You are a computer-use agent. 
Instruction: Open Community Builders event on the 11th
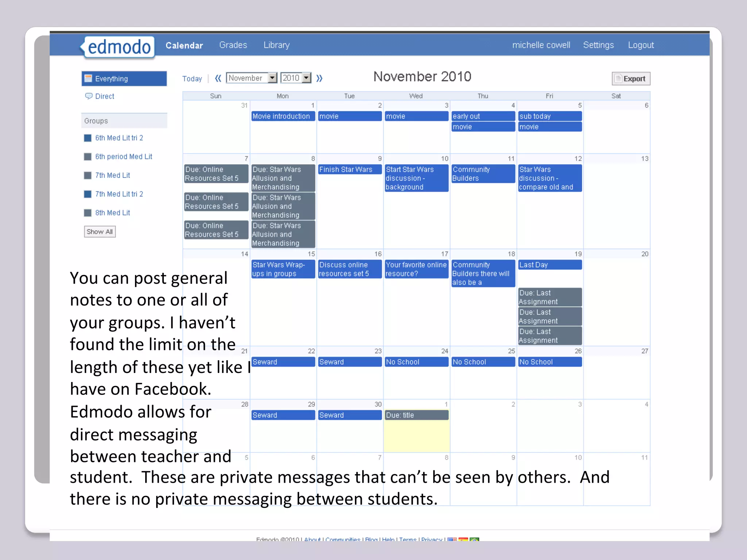[x=483, y=174]
